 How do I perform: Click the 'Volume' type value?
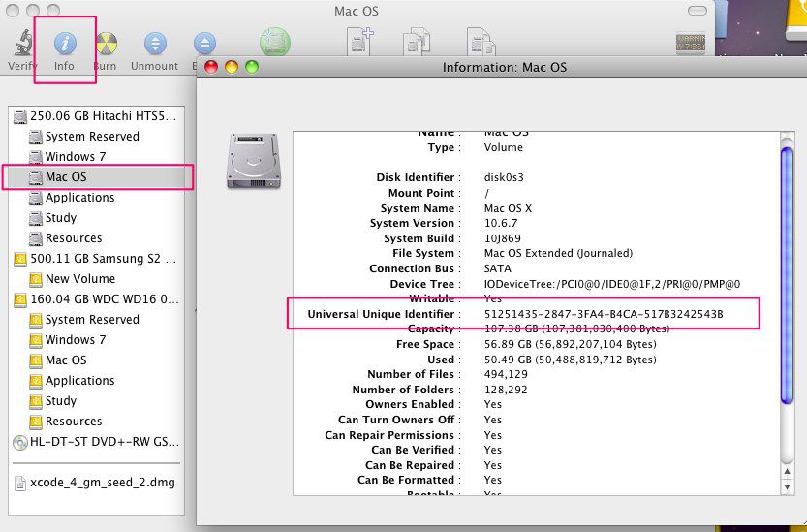tap(504, 148)
